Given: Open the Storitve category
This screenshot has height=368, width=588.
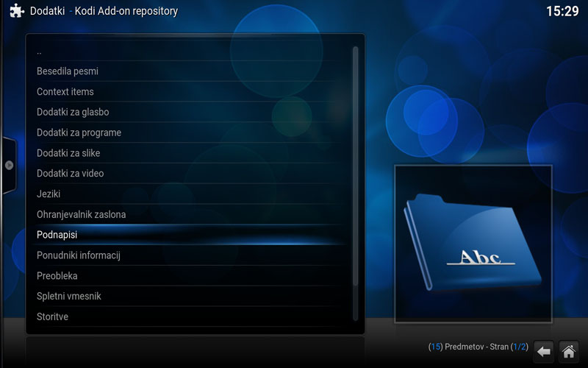Looking at the screenshot, I should [x=53, y=316].
